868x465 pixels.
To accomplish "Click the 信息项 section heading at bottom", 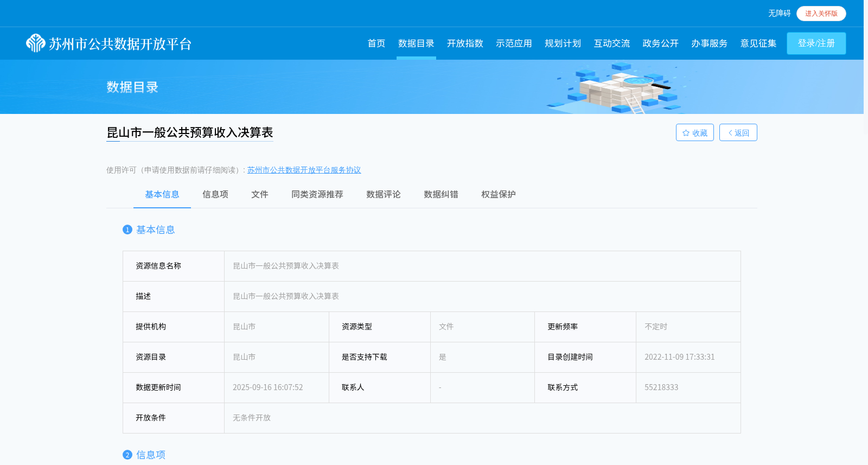I will click(x=150, y=455).
